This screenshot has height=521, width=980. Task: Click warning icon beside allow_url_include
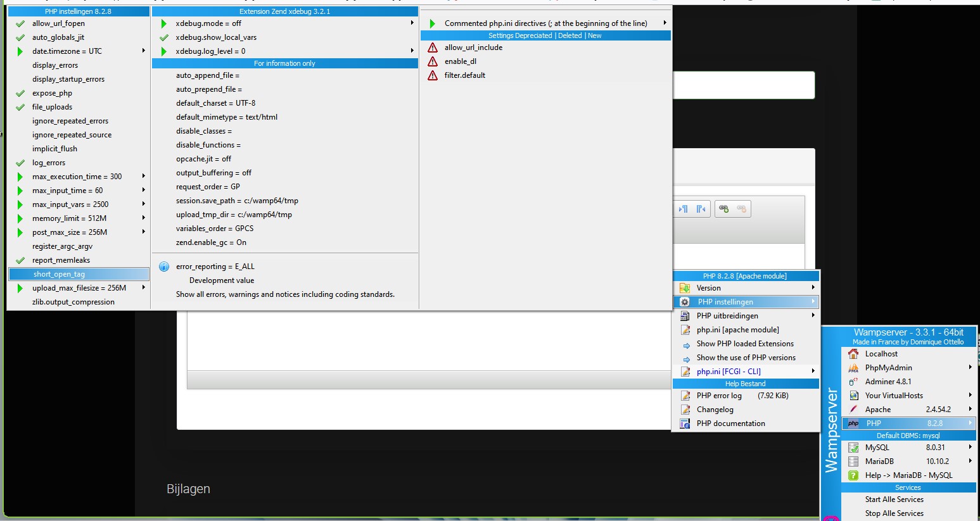(x=433, y=47)
